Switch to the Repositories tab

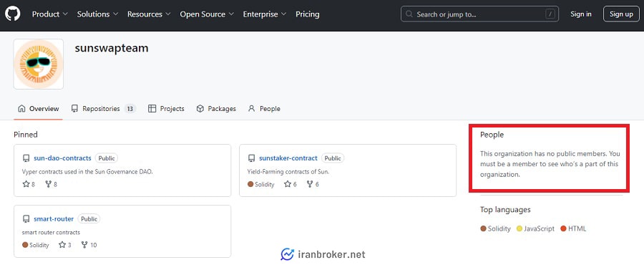(104, 109)
